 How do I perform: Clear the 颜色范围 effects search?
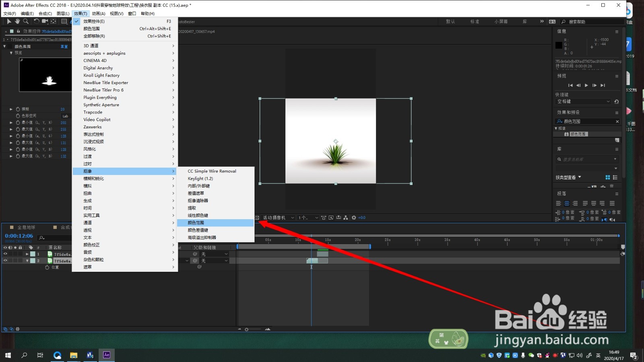pos(617,121)
